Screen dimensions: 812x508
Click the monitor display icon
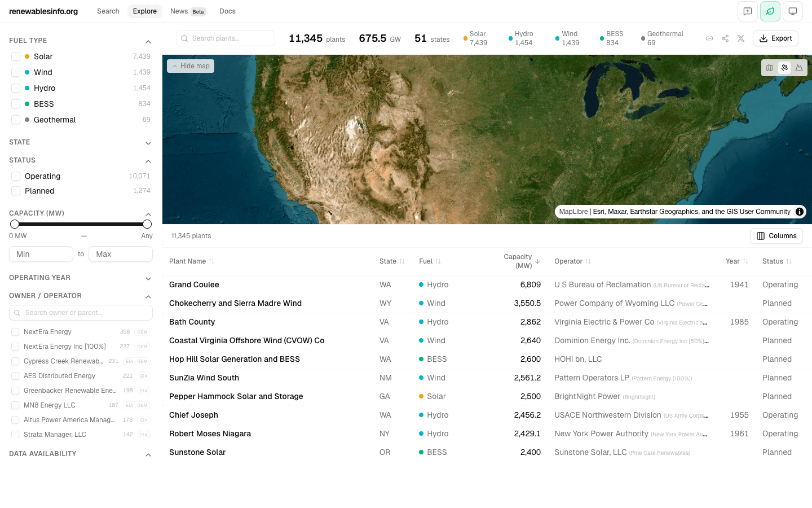793,11
